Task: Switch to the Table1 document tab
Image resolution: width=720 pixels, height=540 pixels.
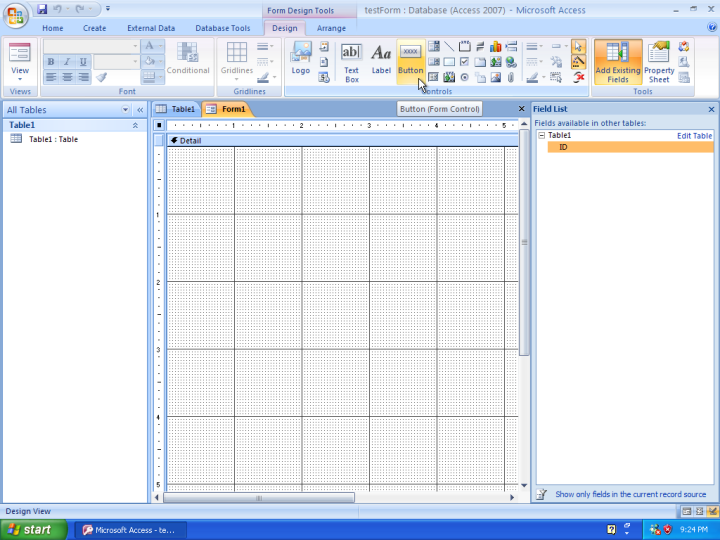Action: point(175,109)
